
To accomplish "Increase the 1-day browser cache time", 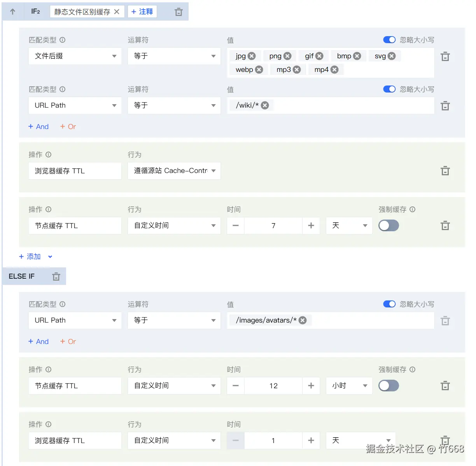I will pos(311,440).
